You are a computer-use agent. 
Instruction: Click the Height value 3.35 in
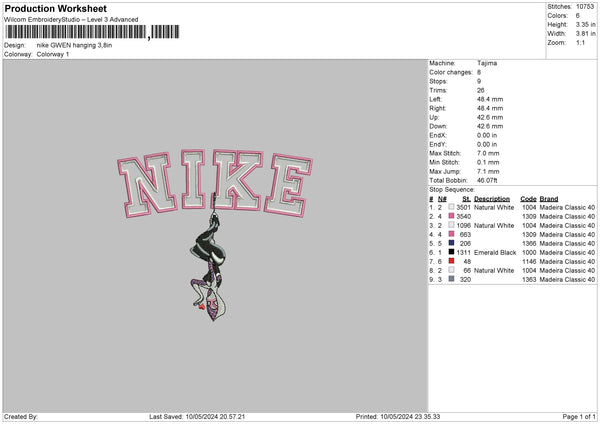click(585, 24)
